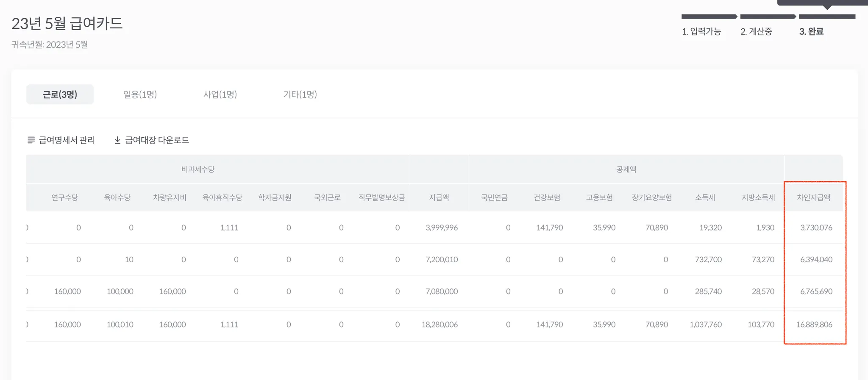Click the 직무발명보상금 column header

[x=381, y=197]
